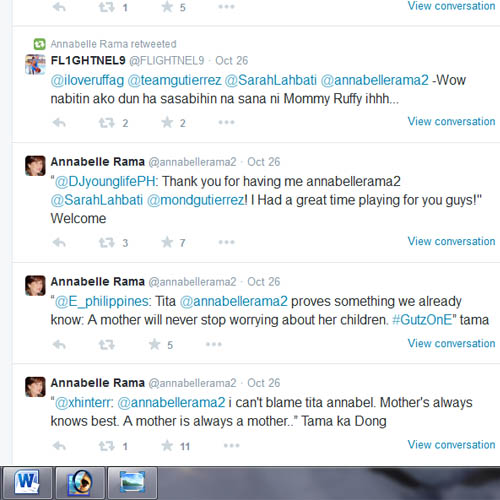
Task: Favorite the FL1GHTNEL9 tweet with star
Action: click(167, 122)
